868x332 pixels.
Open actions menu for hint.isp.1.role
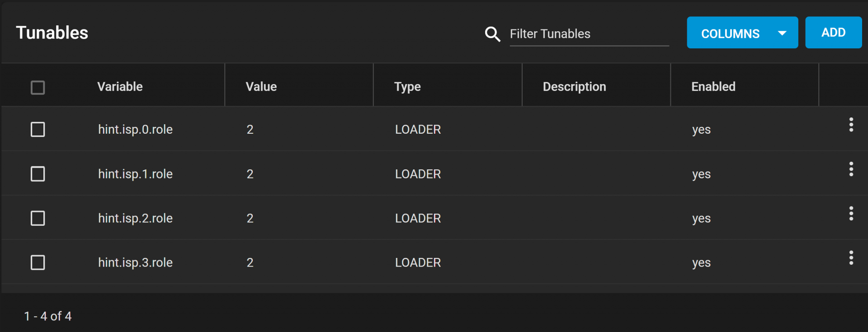click(851, 169)
